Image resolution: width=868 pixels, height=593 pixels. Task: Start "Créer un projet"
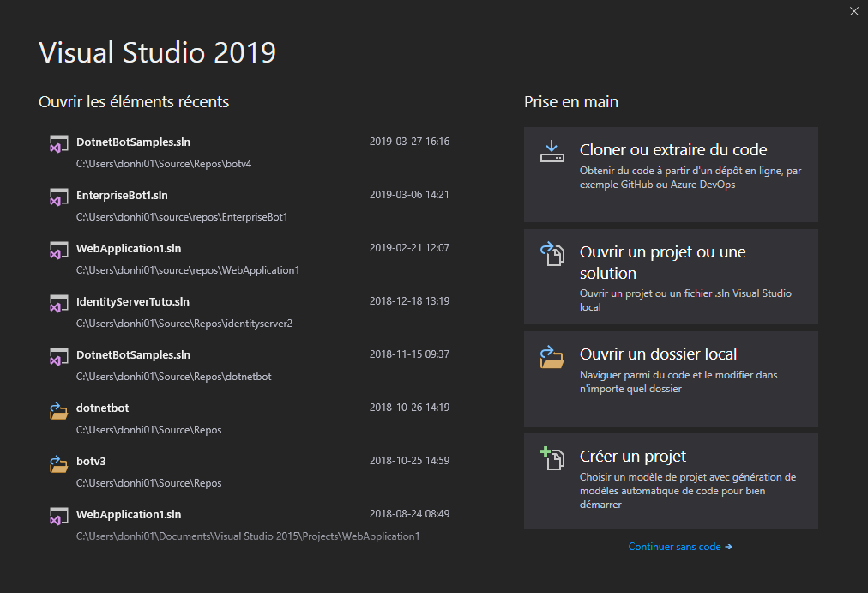(x=671, y=481)
